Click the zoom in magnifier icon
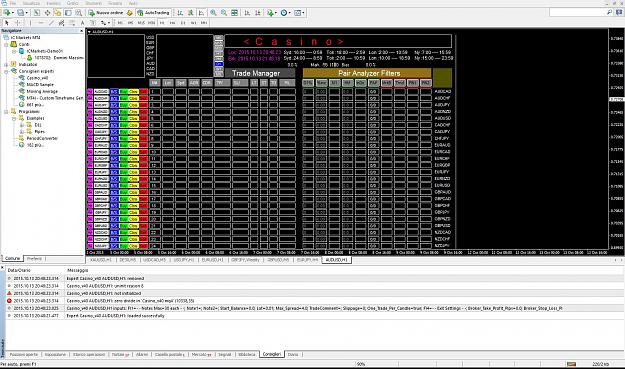 click(213, 13)
